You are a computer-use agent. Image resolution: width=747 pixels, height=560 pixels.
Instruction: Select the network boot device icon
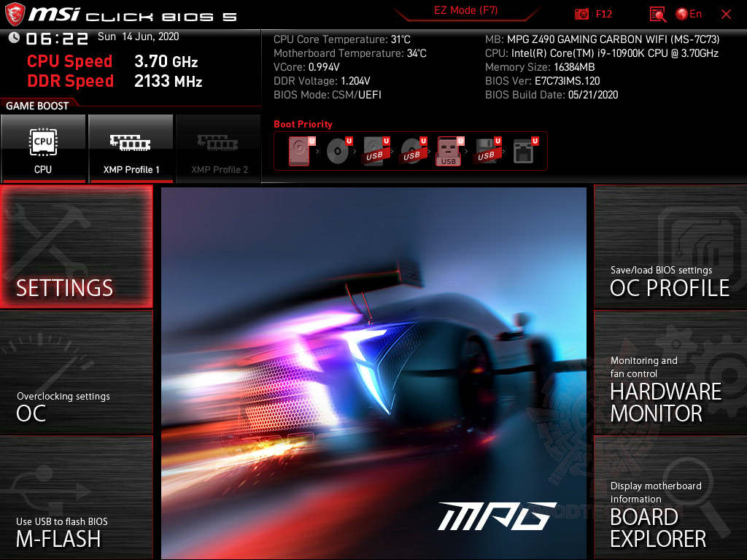tap(525, 151)
